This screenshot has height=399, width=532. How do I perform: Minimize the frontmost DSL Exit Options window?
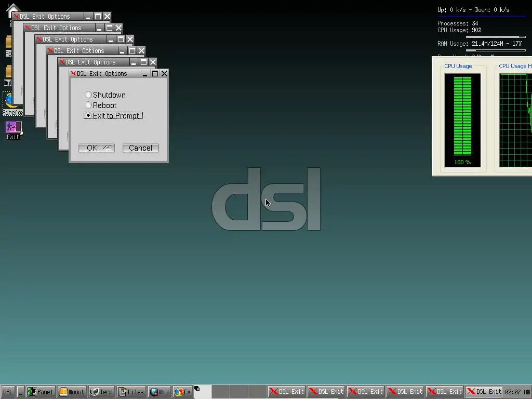[x=145, y=73]
